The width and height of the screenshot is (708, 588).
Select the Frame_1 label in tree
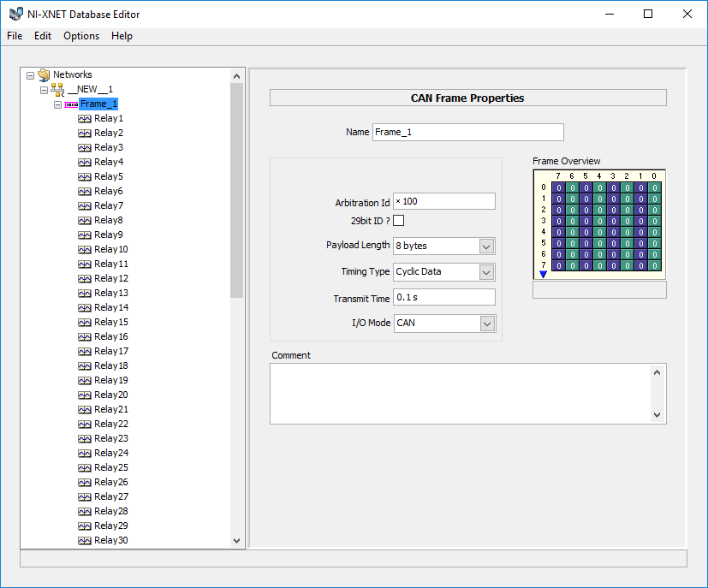click(98, 104)
